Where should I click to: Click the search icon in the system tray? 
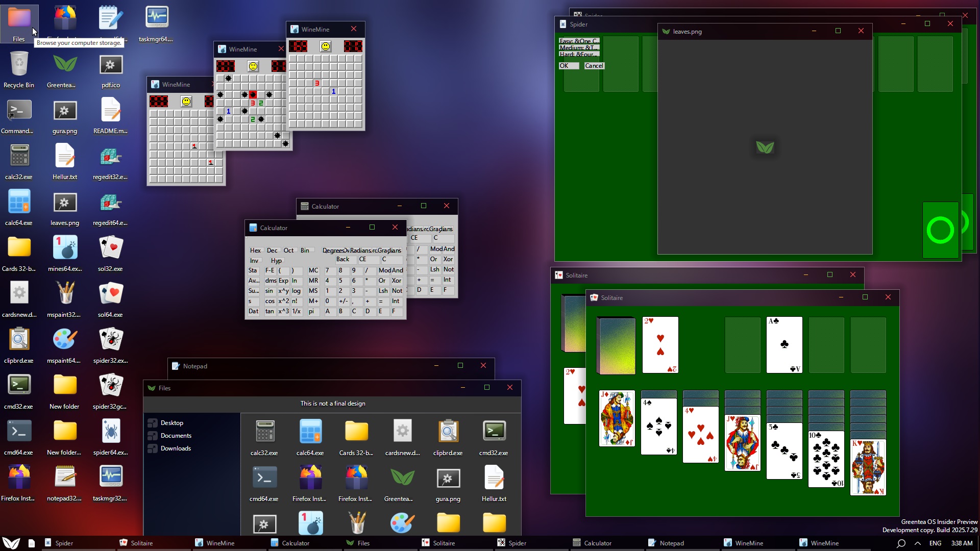[x=901, y=543]
